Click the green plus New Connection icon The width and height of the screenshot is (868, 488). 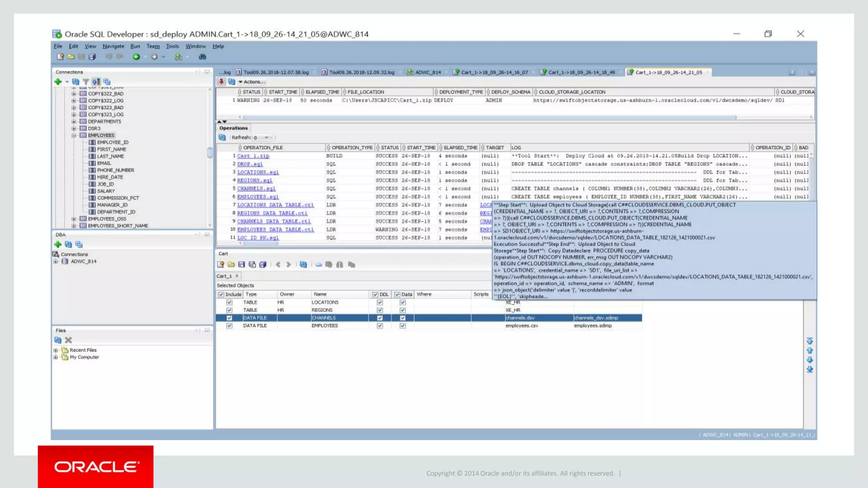tap(58, 82)
